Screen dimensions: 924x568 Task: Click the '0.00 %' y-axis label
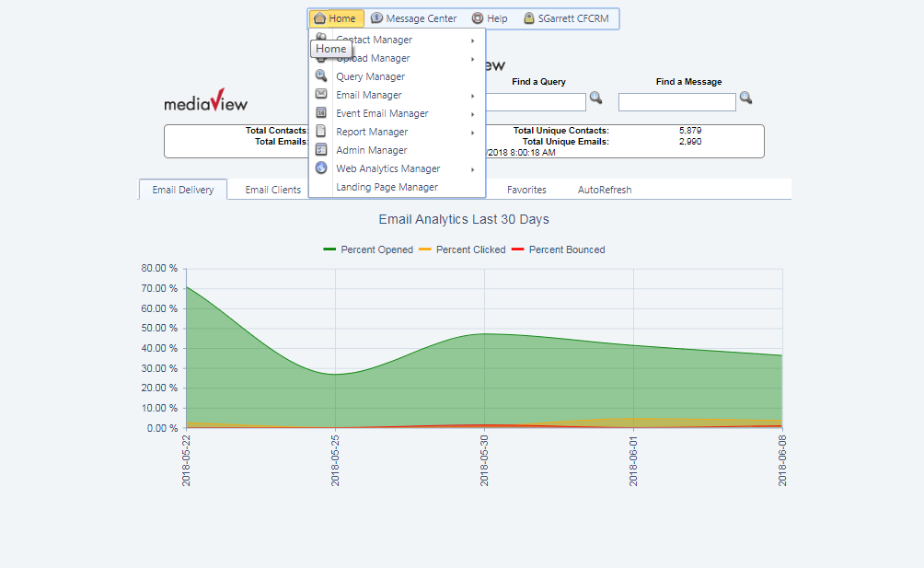[162, 428]
